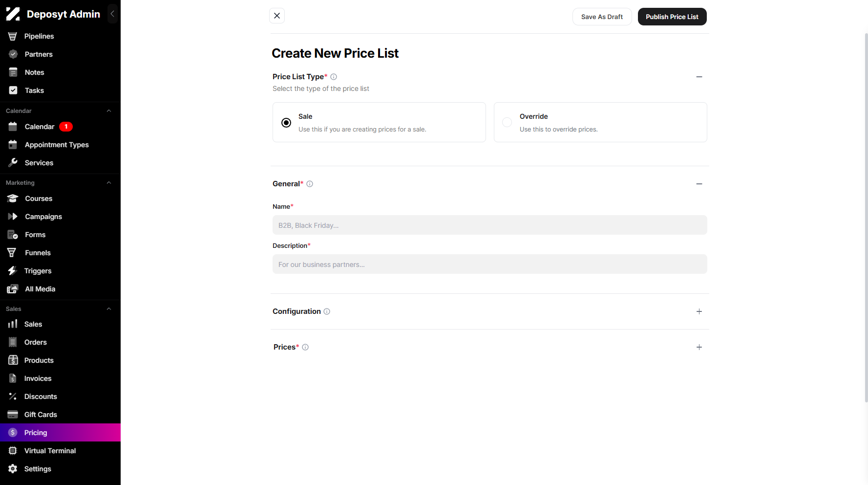Click the info icon next to Prices
This screenshot has width=868, height=485.
305,347
